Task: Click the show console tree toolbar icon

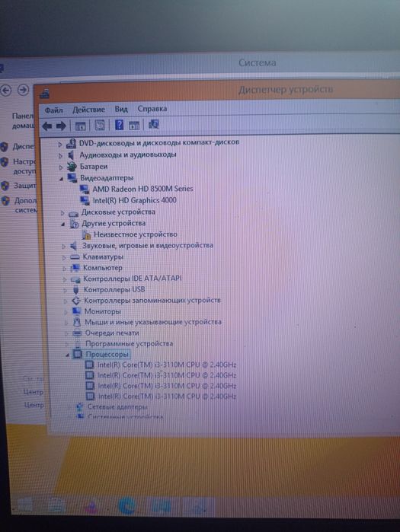Action: pos(81,126)
